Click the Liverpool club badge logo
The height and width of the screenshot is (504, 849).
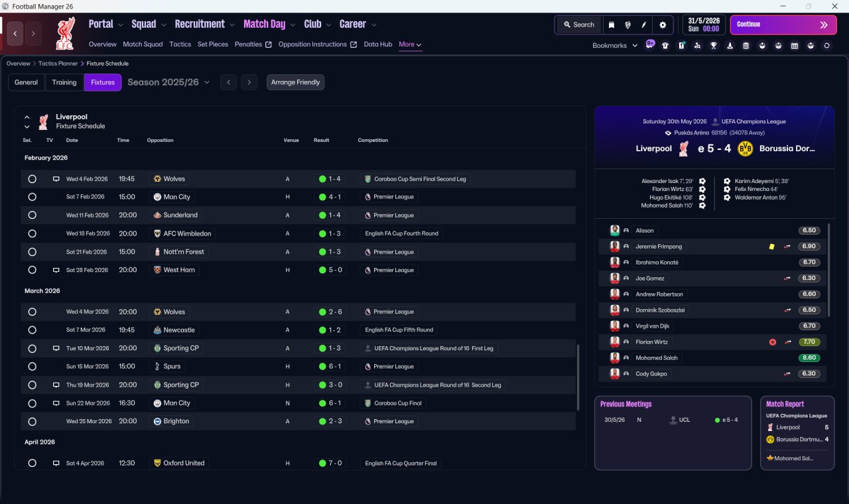tap(65, 33)
